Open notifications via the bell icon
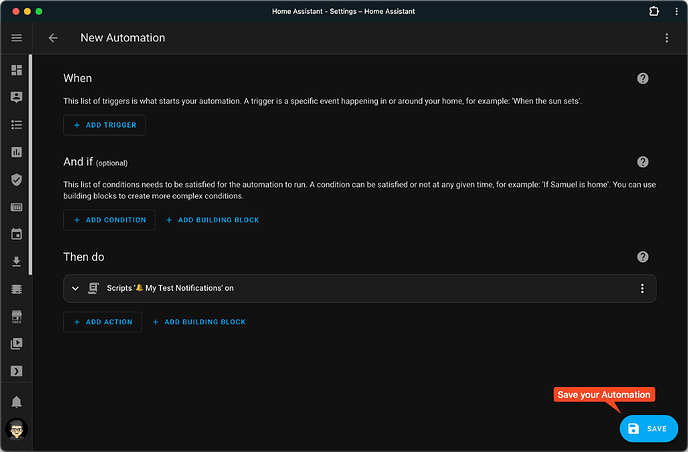Image resolution: width=688 pixels, height=452 pixels. (16, 402)
